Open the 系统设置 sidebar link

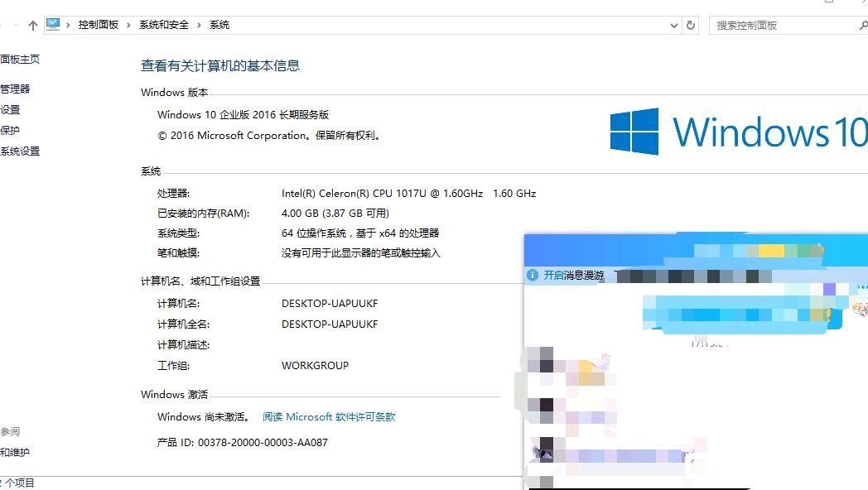(20, 151)
